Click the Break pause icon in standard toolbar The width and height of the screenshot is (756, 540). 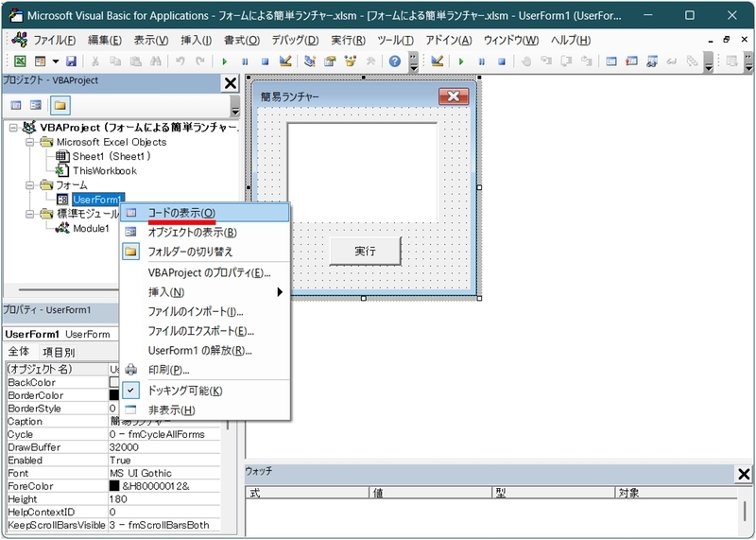[245, 61]
